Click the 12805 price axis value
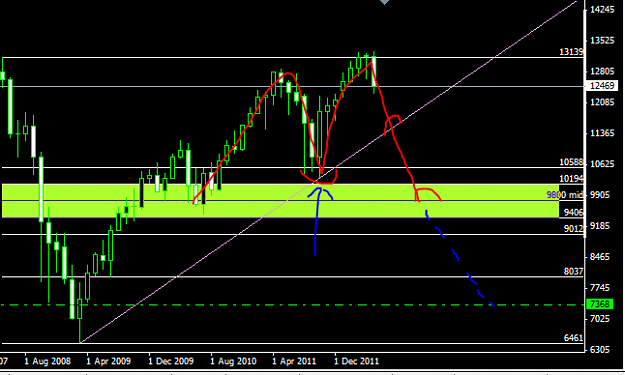625x375 pixels. point(602,72)
